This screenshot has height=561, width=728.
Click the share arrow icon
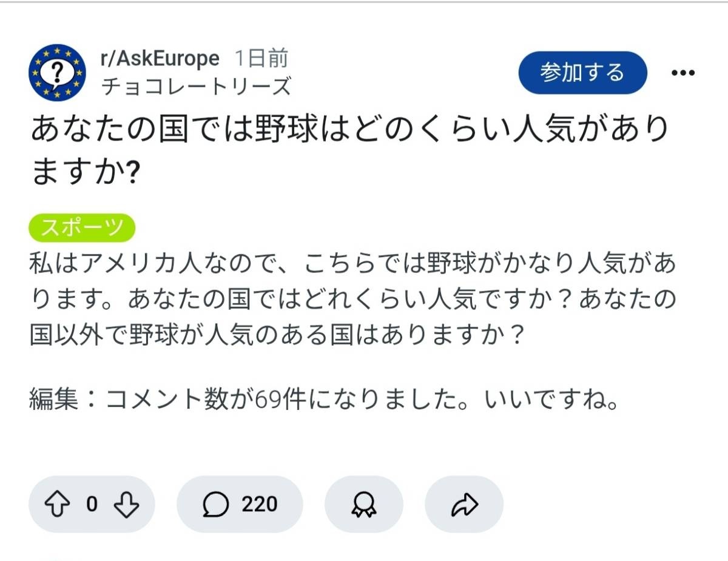pos(465,504)
